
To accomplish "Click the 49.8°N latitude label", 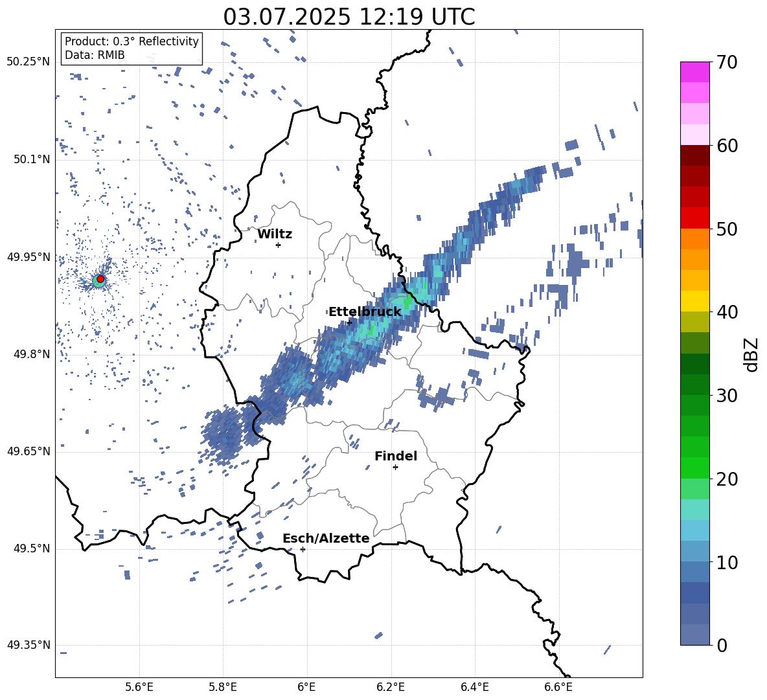I will 32,354.
